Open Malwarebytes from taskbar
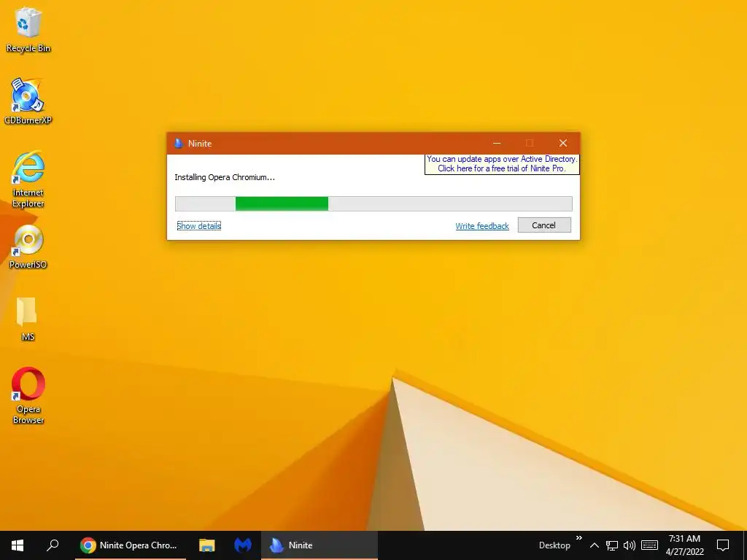747x560 pixels. click(x=243, y=545)
